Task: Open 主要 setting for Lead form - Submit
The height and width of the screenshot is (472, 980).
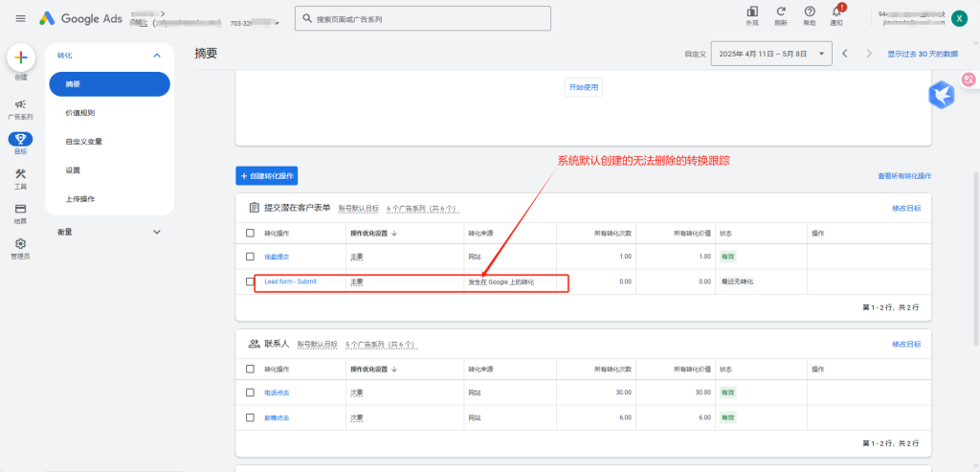Action: 356,281
